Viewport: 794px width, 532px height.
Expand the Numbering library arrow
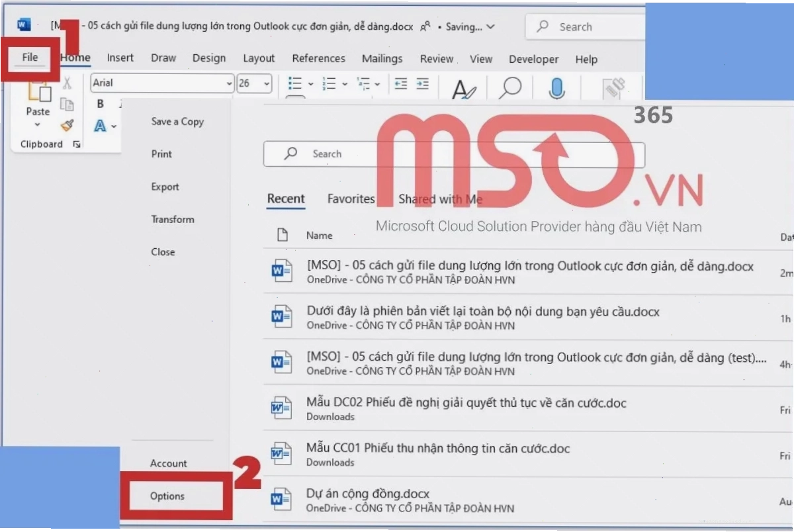(345, 84)
